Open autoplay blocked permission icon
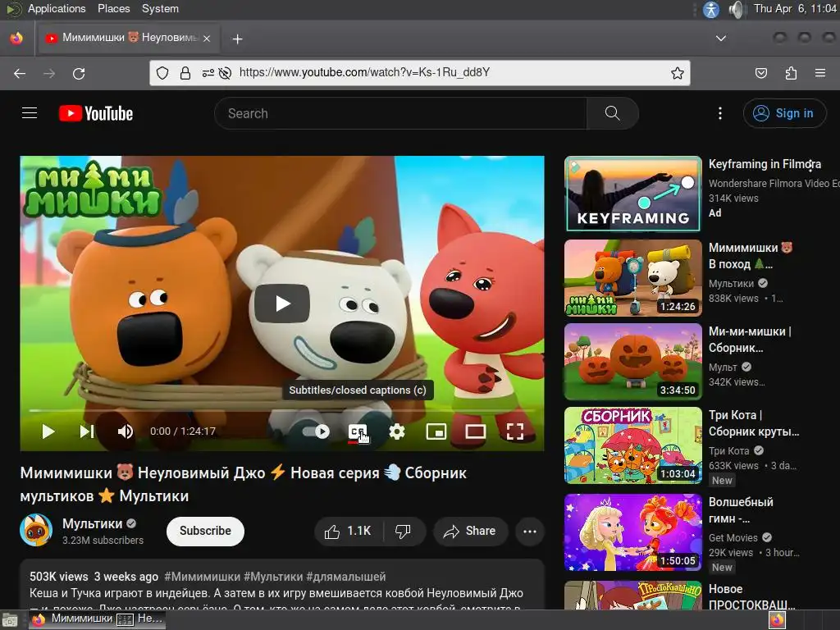The image size is (840, 630). click(226, 73)
